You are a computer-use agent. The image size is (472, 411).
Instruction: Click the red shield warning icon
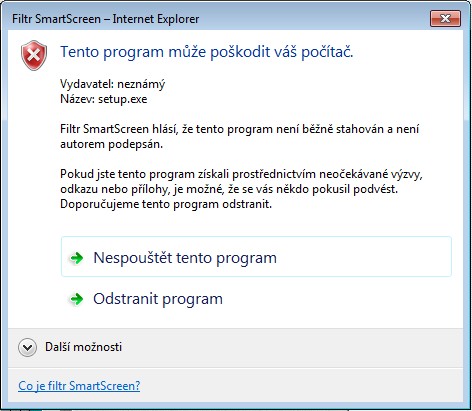tap(34, 55)
